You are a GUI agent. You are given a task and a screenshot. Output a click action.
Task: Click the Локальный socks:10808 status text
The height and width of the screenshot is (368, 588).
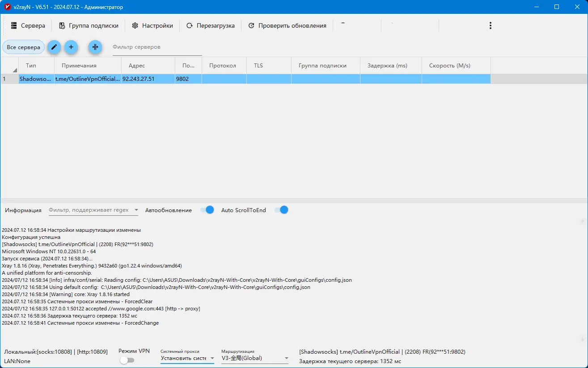click(x=56, y=352)
